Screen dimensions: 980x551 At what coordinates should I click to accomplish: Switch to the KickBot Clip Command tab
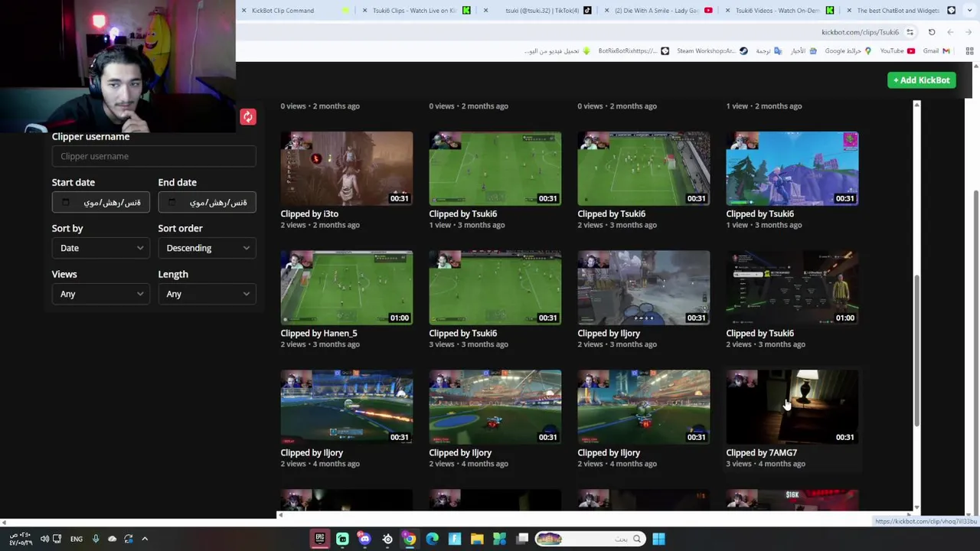point(295,11)
